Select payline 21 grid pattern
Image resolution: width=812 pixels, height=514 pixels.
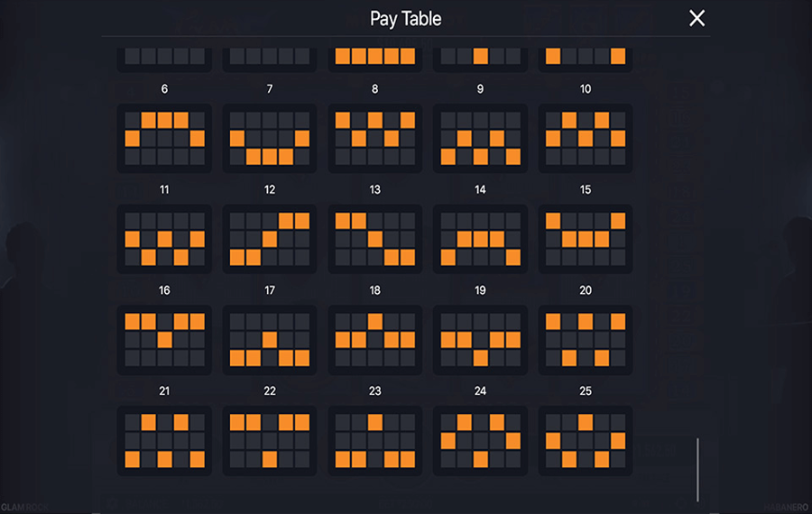coord(164,440)
